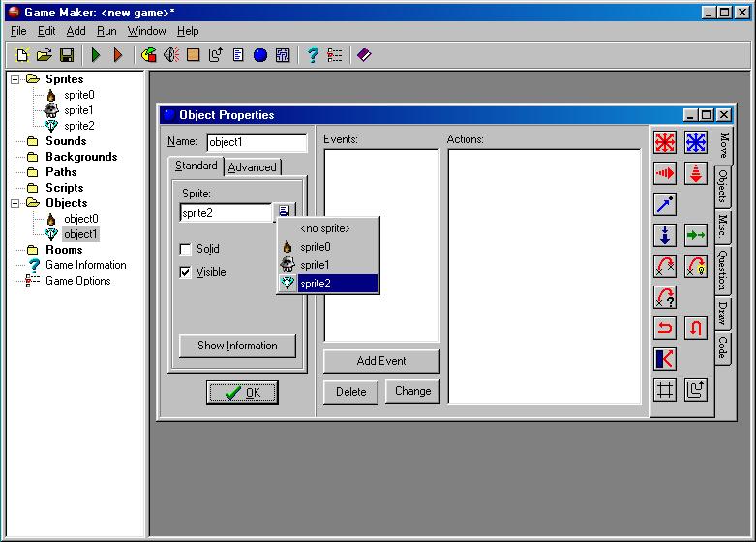The width and height of the screenshot is (756, 542).
Task: Click the speaker add sound icon
Action: click(x=171, y=55)
